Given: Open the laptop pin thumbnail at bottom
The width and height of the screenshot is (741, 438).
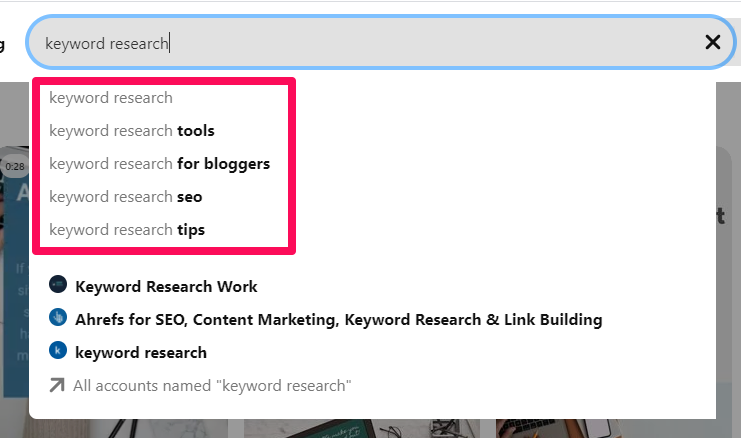Looking at the screenshot, I should pos(362,429).
